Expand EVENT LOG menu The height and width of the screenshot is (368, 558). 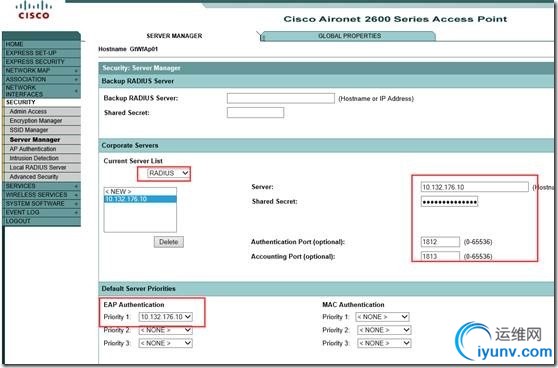click(42, 212)
